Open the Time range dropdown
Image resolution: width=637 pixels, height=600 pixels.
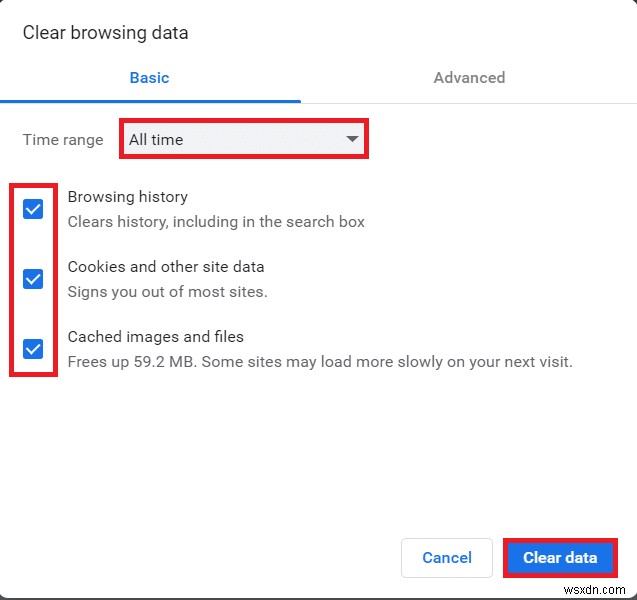point(244,139)
